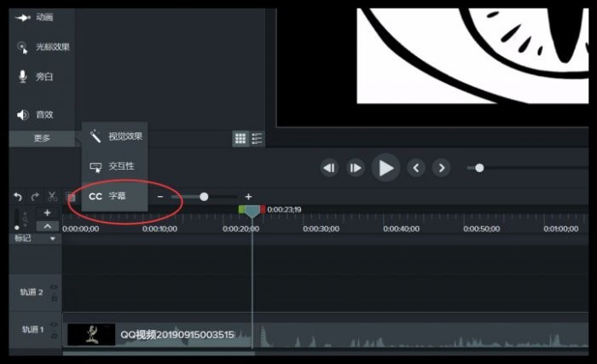Image resolution: width=597 pixels, height=364 pixels.
Task: Switch media bin to list view
Action: (x=257, y=138)
